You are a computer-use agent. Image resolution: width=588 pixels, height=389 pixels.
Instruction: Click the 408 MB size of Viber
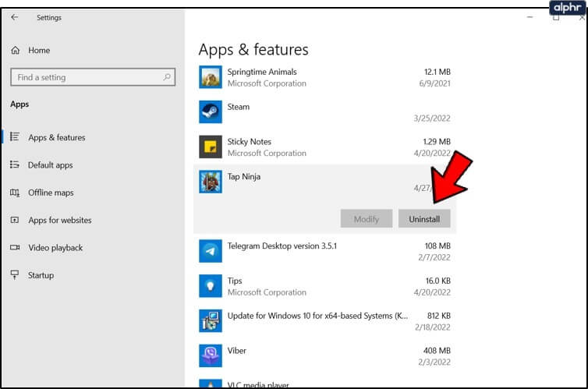point(437,350)
